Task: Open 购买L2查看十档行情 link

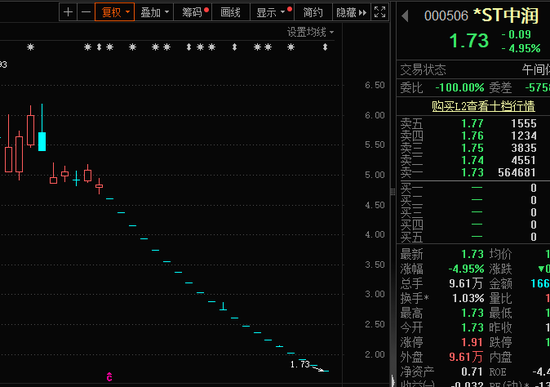Action: [483, 106]
